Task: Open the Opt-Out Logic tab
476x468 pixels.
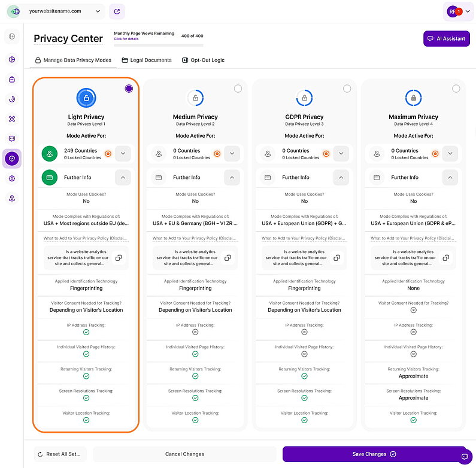Action: tap(203, 60)
